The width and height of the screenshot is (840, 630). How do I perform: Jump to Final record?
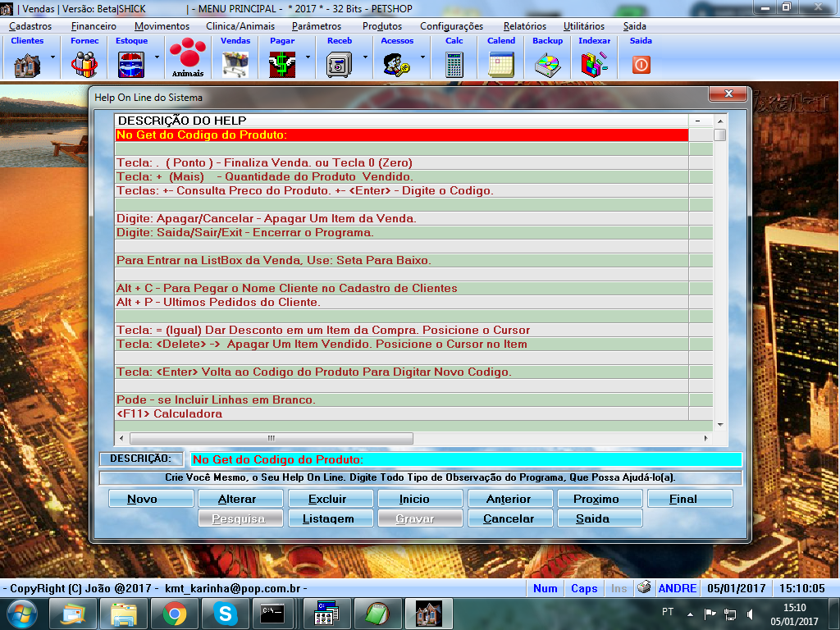click(x=690, y=499)
